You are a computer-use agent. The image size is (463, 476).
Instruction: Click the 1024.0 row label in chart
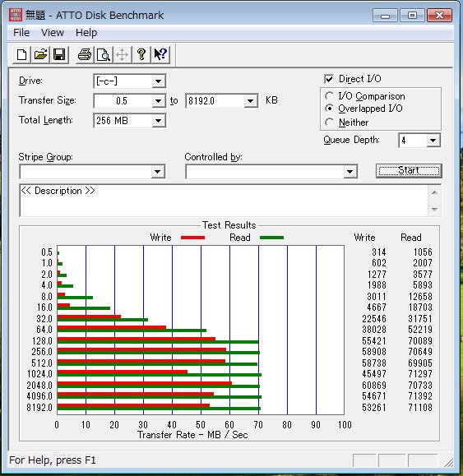39,374
